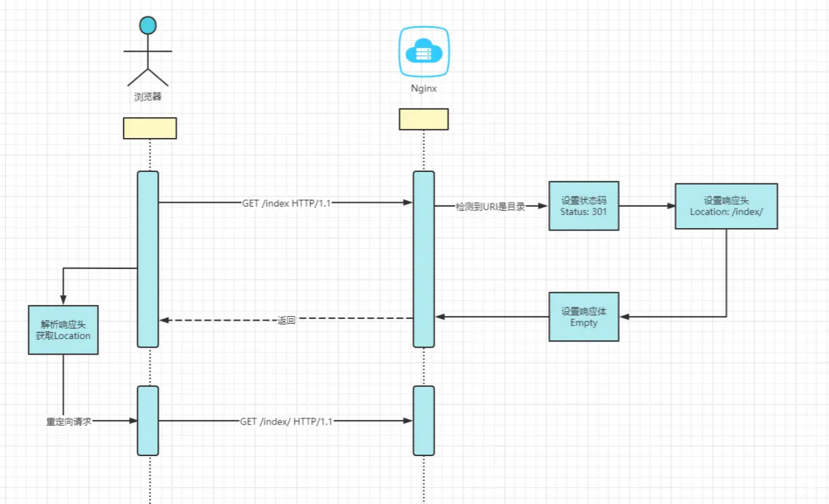Click the 检测到URI是目录 arrow label

point(490,206)
